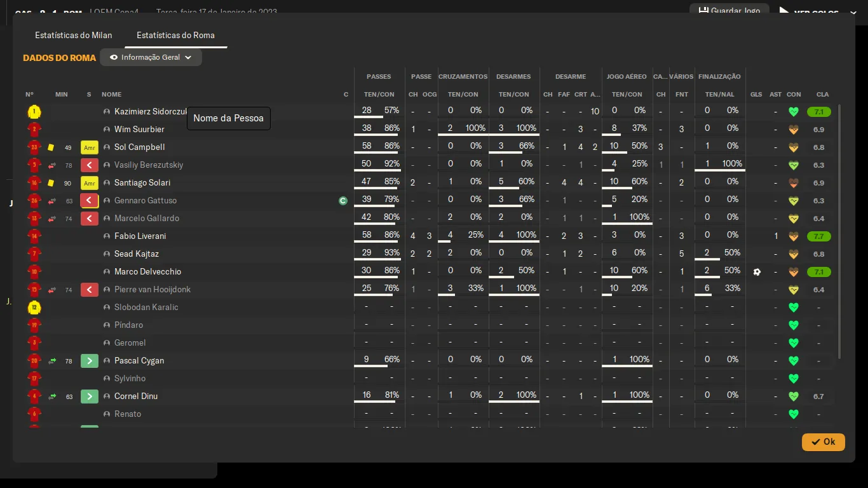This screenshot has width=868, height=488.
Task: Switch to the Estatísticas do Milan tab
Action: point(74,35)
